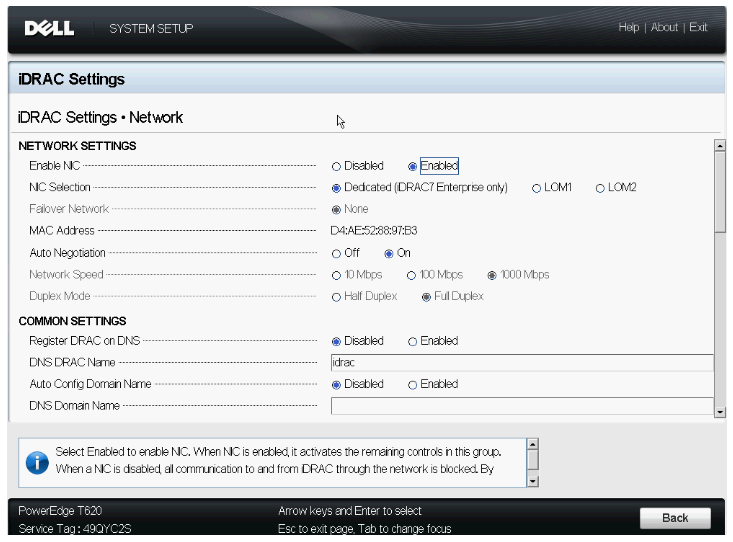
Task: Click the Enable NIC label
Action: (x=55, y=166)
